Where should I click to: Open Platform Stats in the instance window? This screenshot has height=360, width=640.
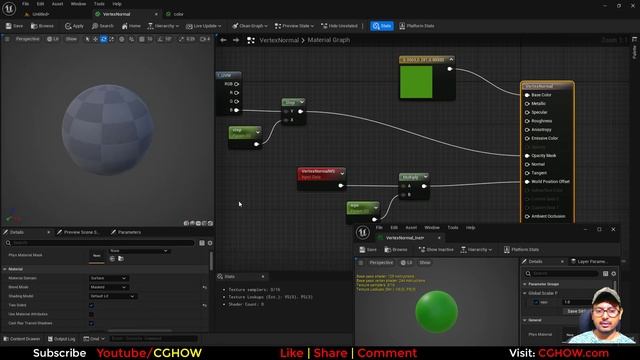coord(521,249)
